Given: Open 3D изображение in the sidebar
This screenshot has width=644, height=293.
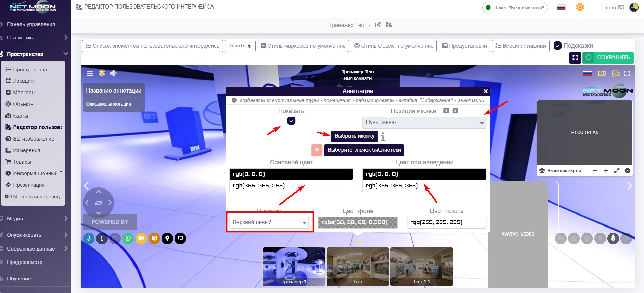Looking at the screenshot, I should (34, 139).
